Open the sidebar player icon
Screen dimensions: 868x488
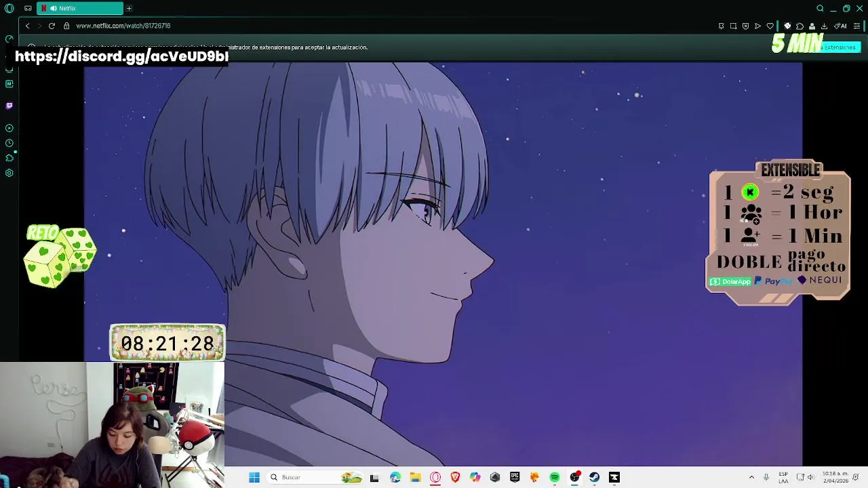[x=9, y=128]
